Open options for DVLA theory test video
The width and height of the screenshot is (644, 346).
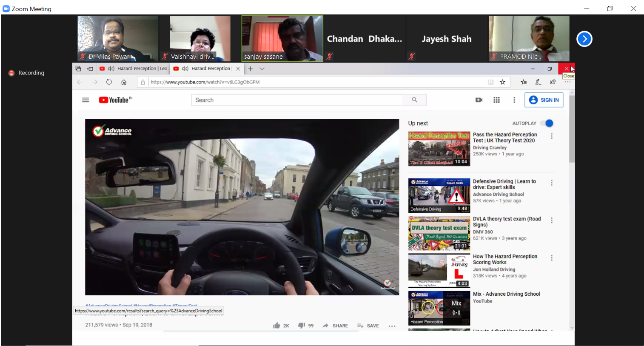[552, 220]
